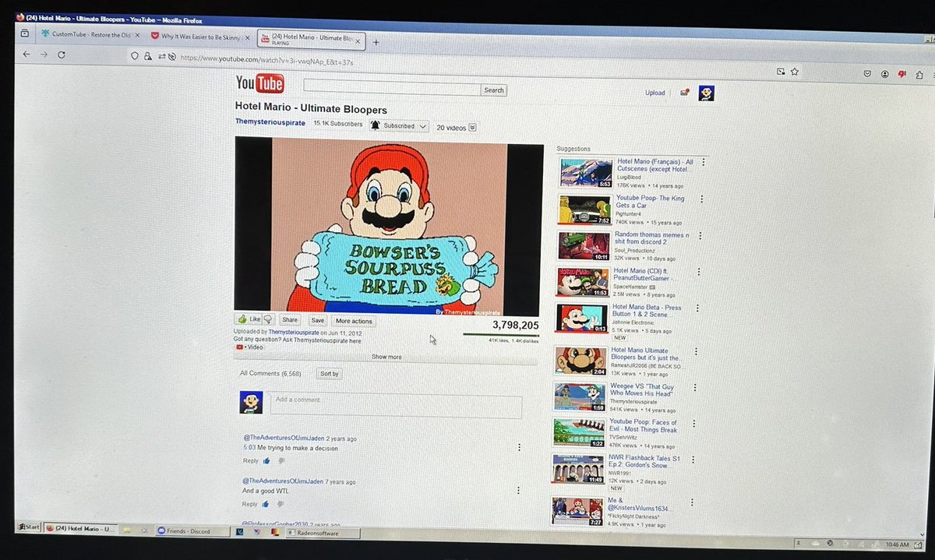The height and width of the screenshot is (560, 935).
Task: Open the Sort by dropdown
Action: click(330, 374)
